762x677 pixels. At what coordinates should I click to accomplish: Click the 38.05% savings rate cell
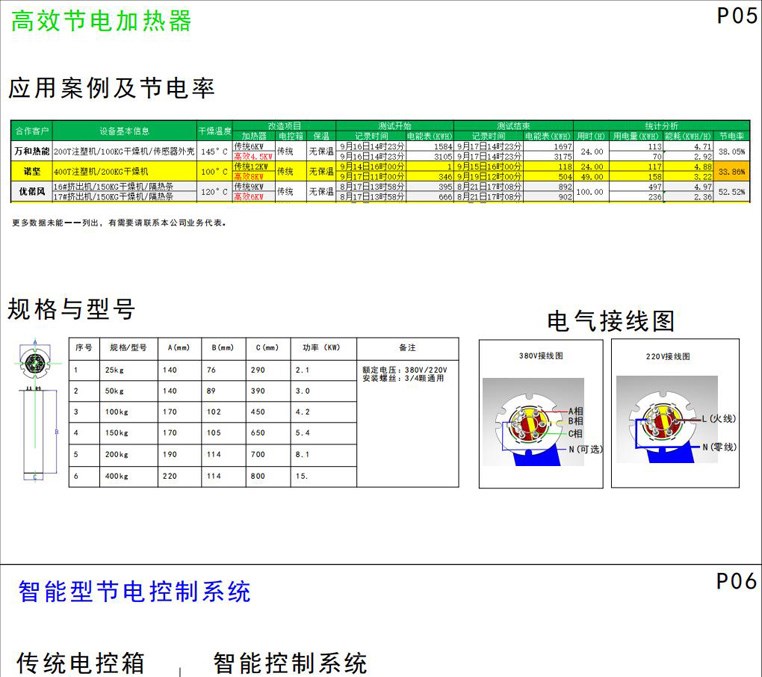pyautogui.click(x=732, y=151)
